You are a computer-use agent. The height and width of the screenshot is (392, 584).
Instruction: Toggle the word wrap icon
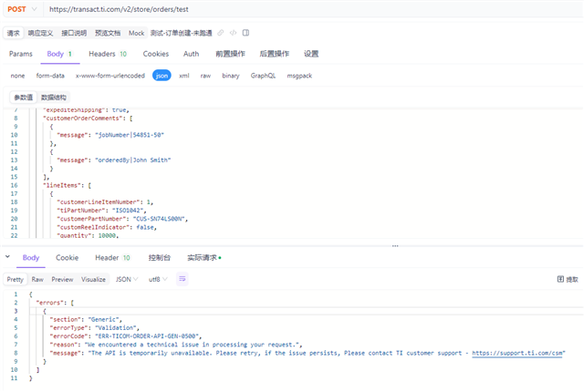point(182,279)
